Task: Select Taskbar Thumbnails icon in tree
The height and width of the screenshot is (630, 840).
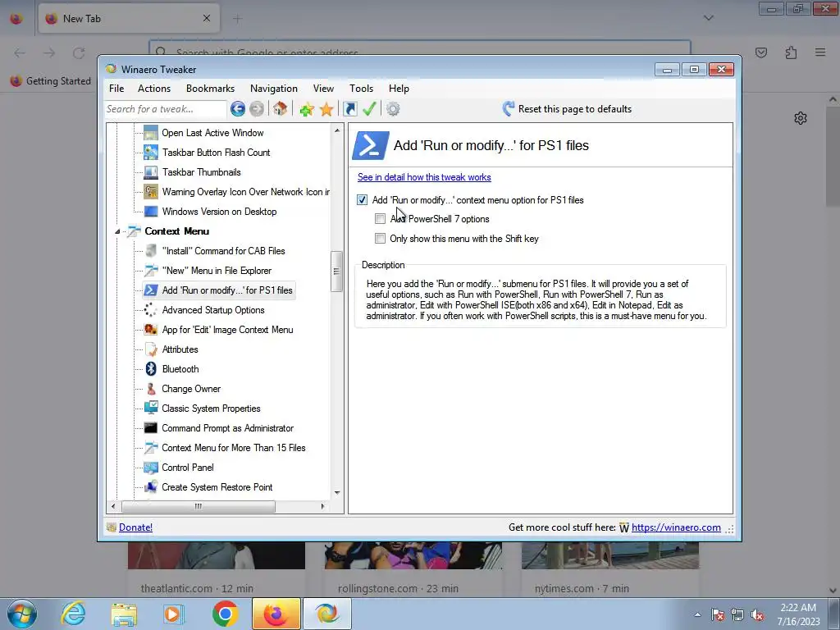Action: (x=151, y=172)
